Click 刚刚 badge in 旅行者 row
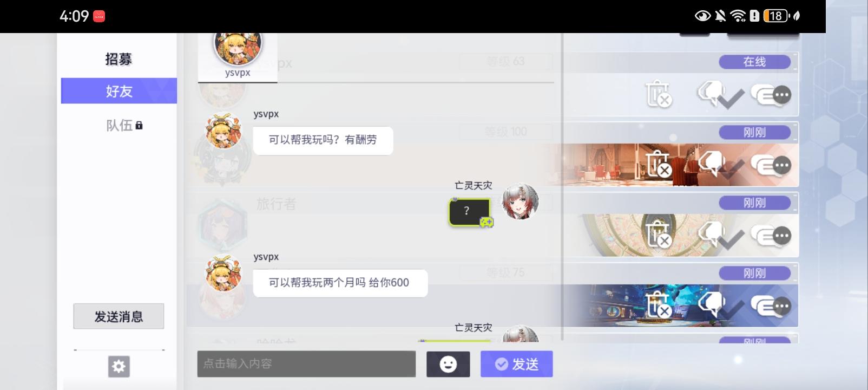The width and height of the screenshot is (868, 390). pyautogui.click(x=754, y=203)
